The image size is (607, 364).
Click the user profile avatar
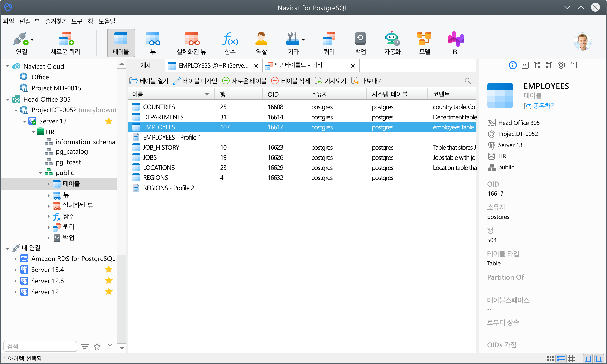coord(582,42)
